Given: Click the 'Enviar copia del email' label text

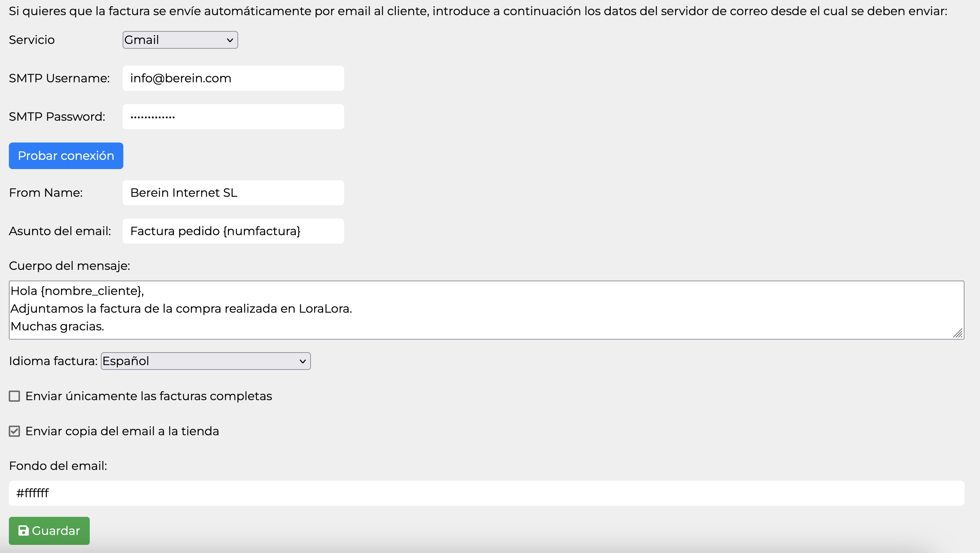Looking at the screenshot, I should 122,431.
